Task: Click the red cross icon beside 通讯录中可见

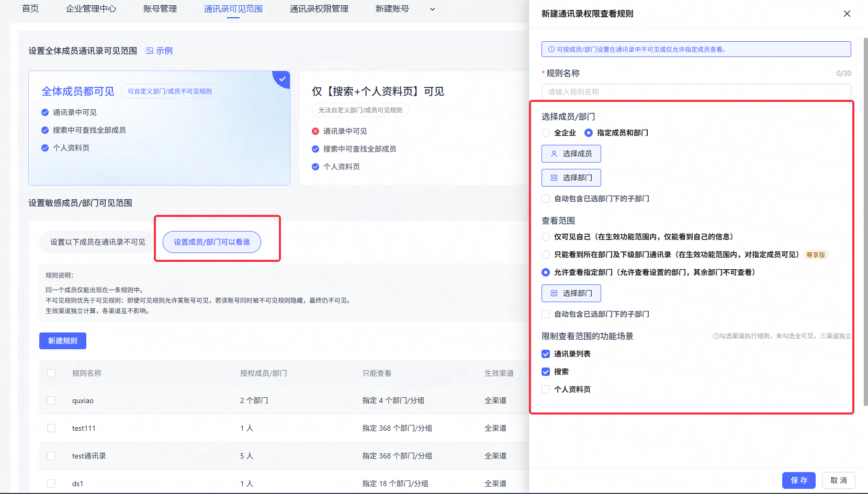Action: (x=315, y=131)
